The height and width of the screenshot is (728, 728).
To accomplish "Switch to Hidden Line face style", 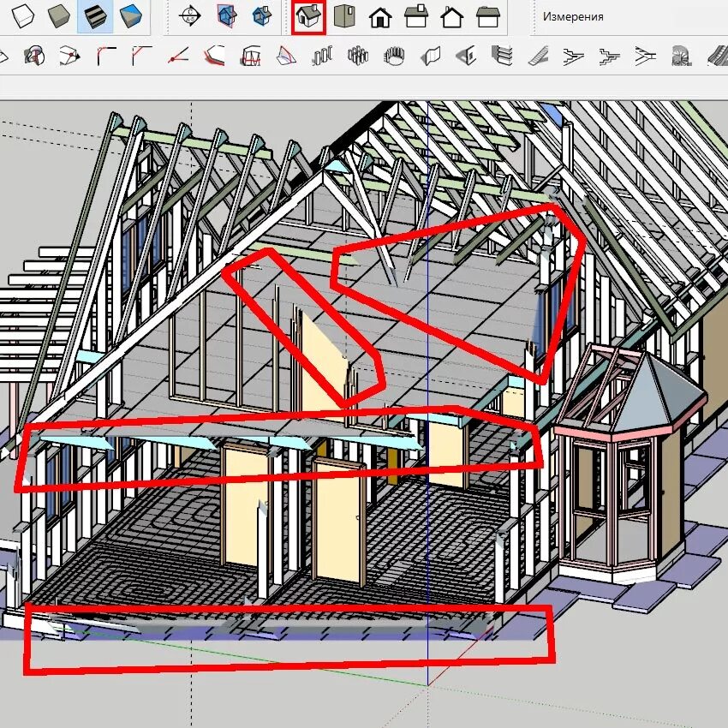I will tap(22, 16).
